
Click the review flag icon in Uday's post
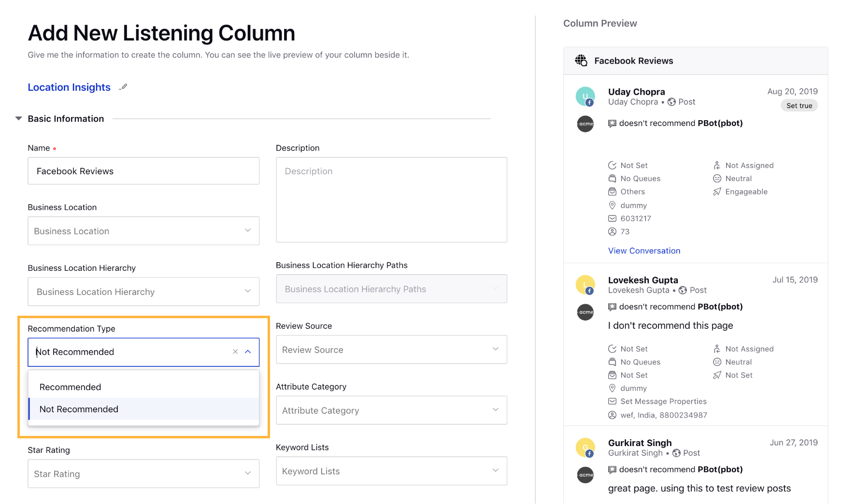click(612, 124)
